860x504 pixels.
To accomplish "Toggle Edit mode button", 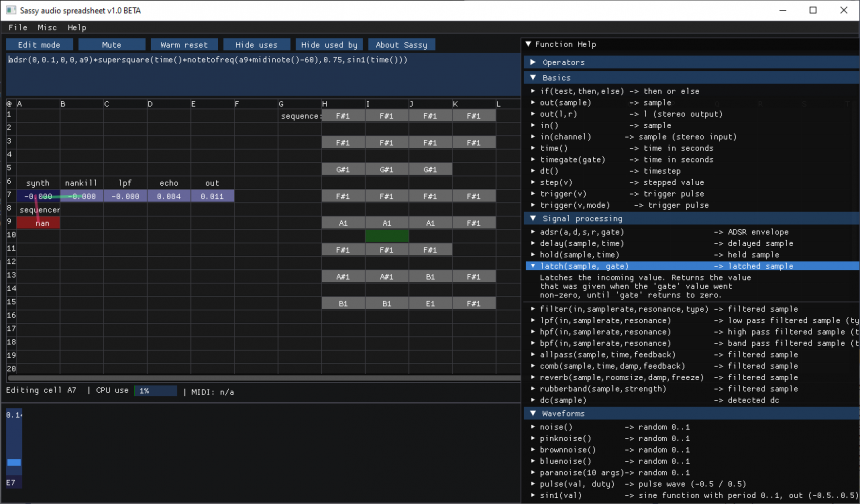I will tap(39, 45).
